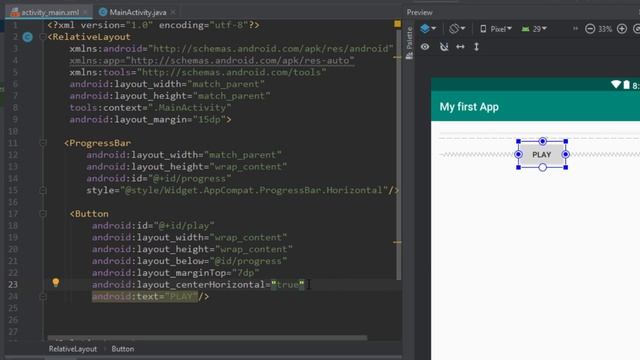This screenshot has height=360, width=640.
Task: Toggle the view options eye icon
Action: (x=425, y=47)
